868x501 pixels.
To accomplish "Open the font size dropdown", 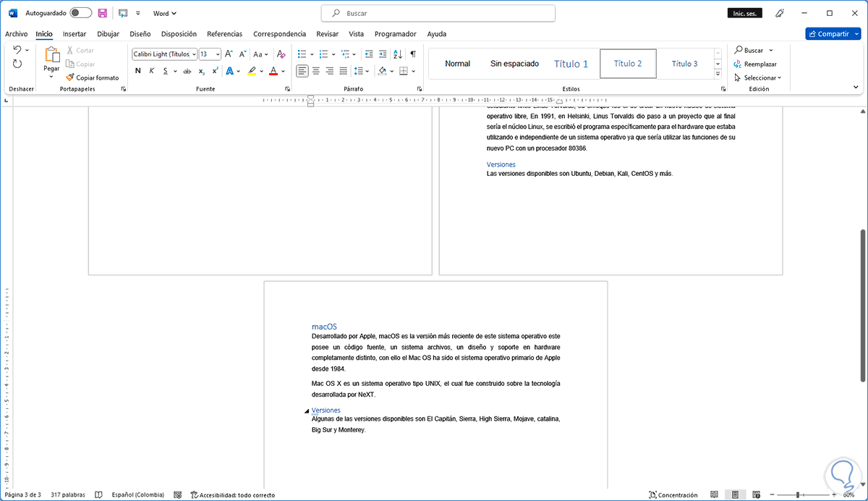I will [x=218, y=54].
